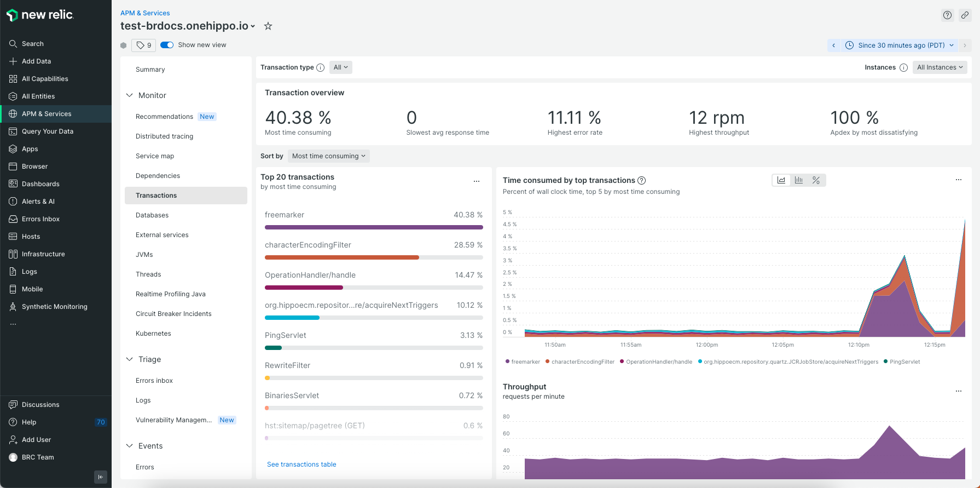Collapse the Monitor section
Image resolution: width=980 pixels, height=488 pixels.
click(130, 95)
